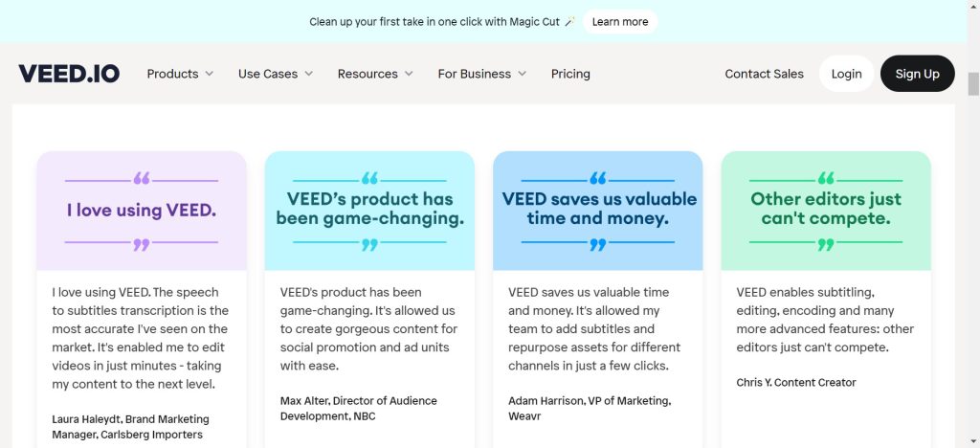Open the For Business dropdown

tap(482, 74)
